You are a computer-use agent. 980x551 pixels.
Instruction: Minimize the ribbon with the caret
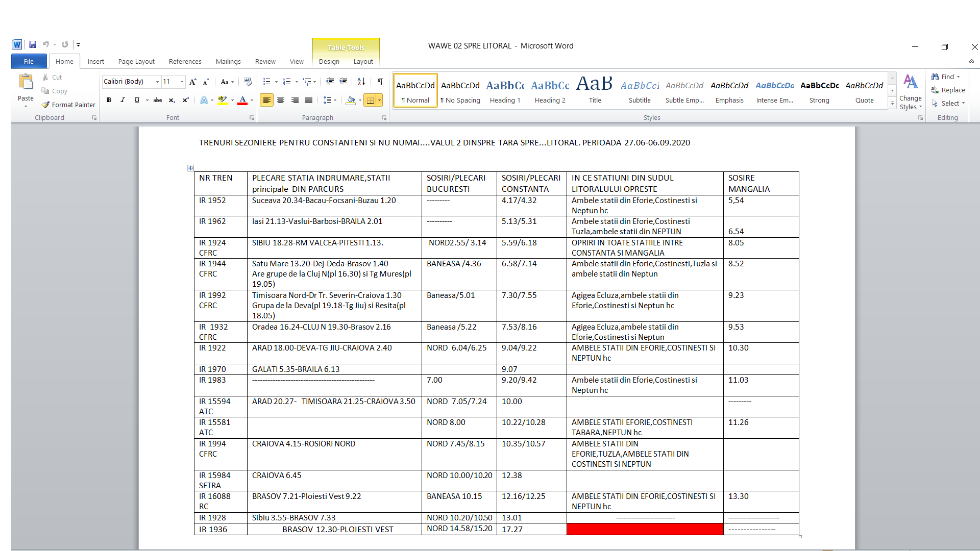click(x=971, y=61)
